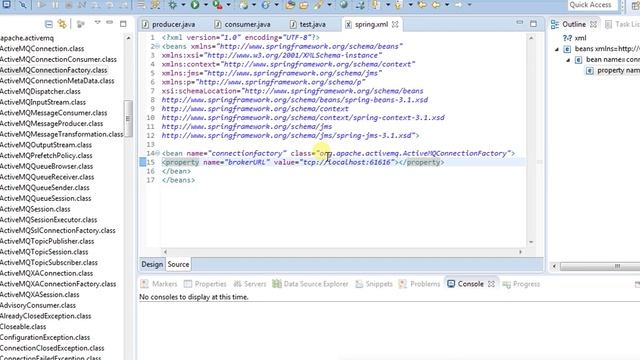Collapse the beans node in Outline
640x360 pixels.
(557, 49)
